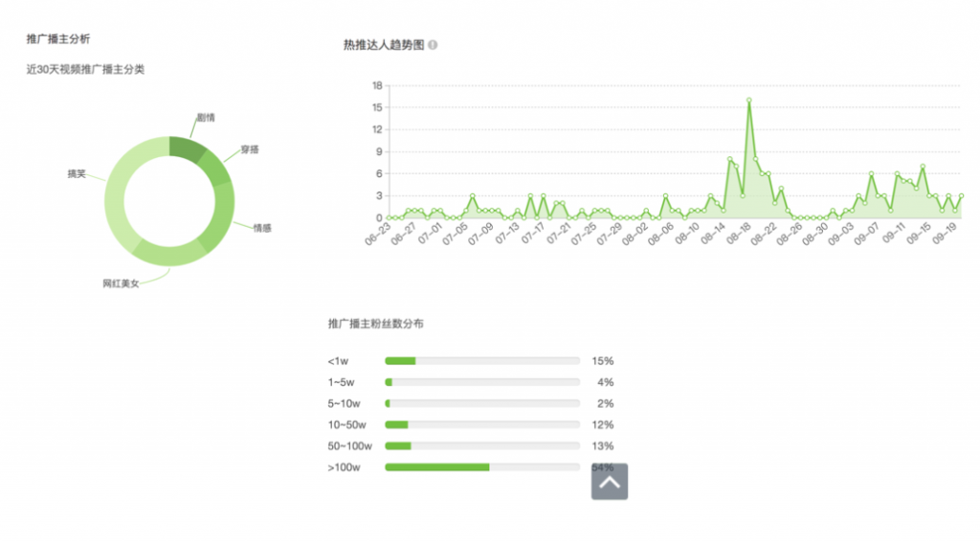Click the 网红美女 label below the donut
Image resolution: width=980 pixels, height=542 pixels.
pyautogui.click(x=122, y=283)
